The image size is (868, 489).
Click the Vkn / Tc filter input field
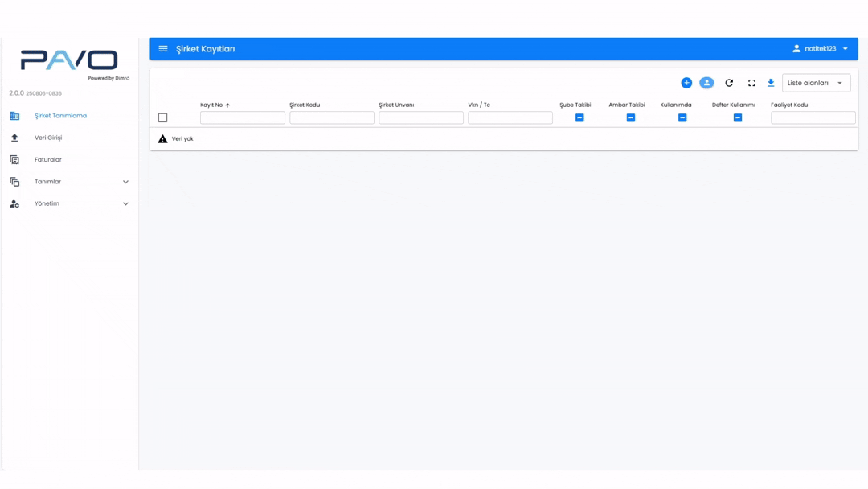click(x=510, y=117)
